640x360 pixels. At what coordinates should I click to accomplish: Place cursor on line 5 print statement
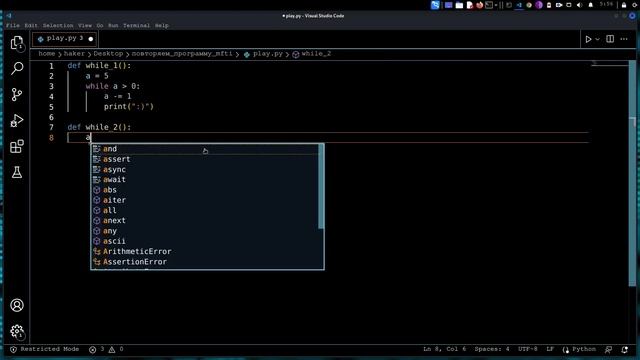click(129, 107)
